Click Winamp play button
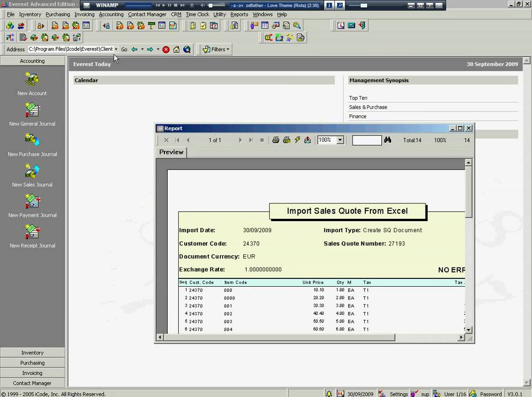 (x=163, y=5)
